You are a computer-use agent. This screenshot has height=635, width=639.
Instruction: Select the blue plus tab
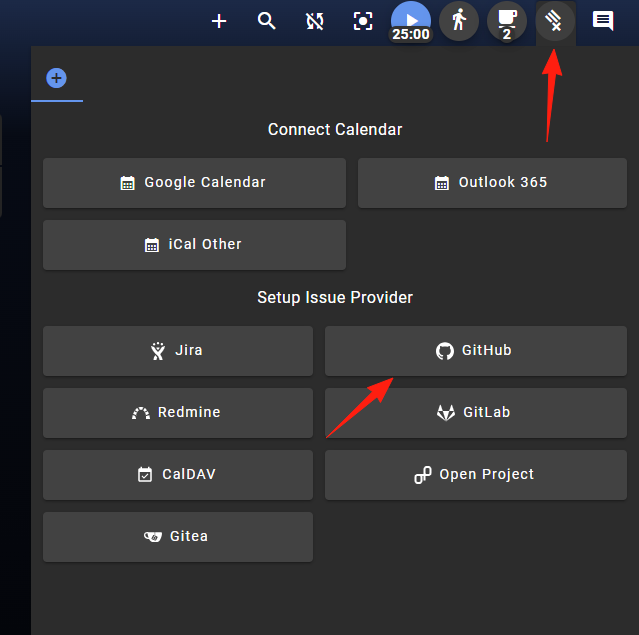click(57, 78)
